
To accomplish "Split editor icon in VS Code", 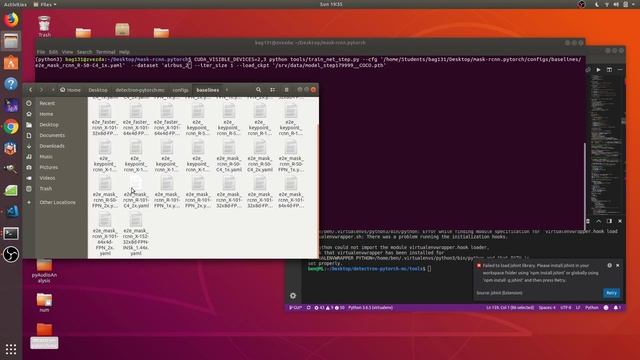I will click(609, 70).
